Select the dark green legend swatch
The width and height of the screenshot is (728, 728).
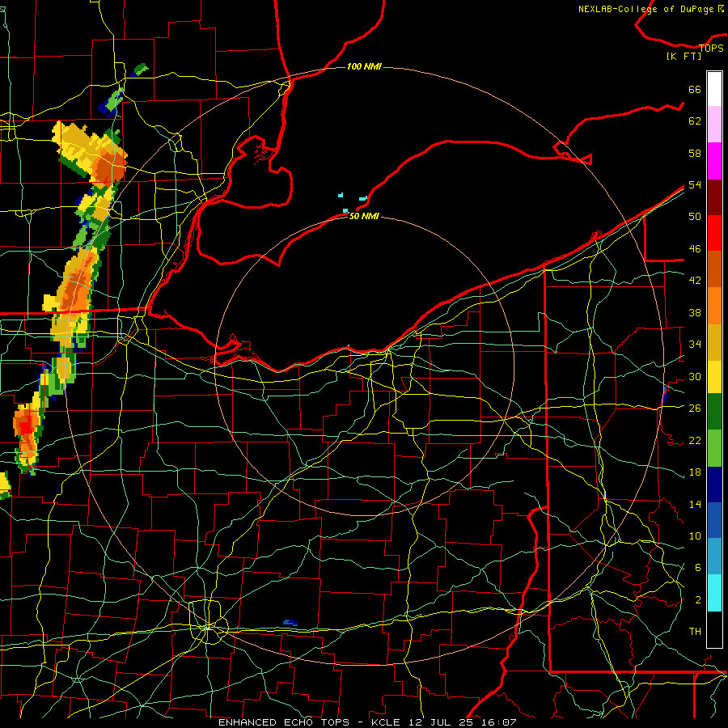coord(714,412)
